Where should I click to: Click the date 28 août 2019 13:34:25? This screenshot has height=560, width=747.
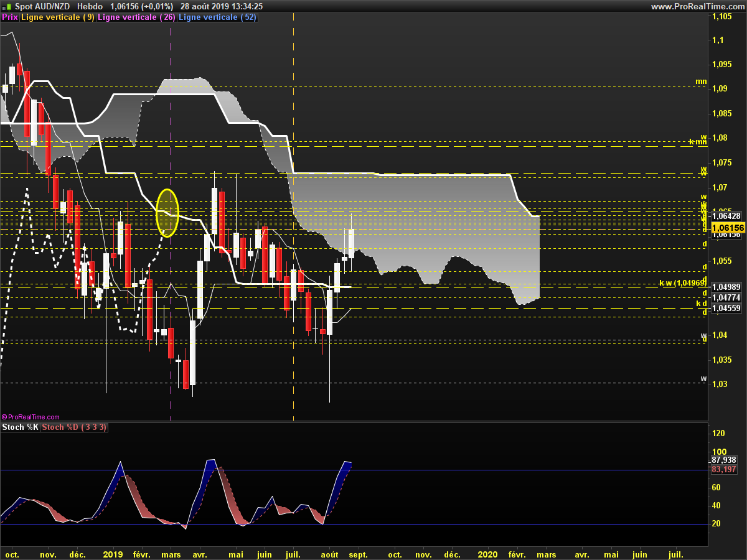coord(221,6)
